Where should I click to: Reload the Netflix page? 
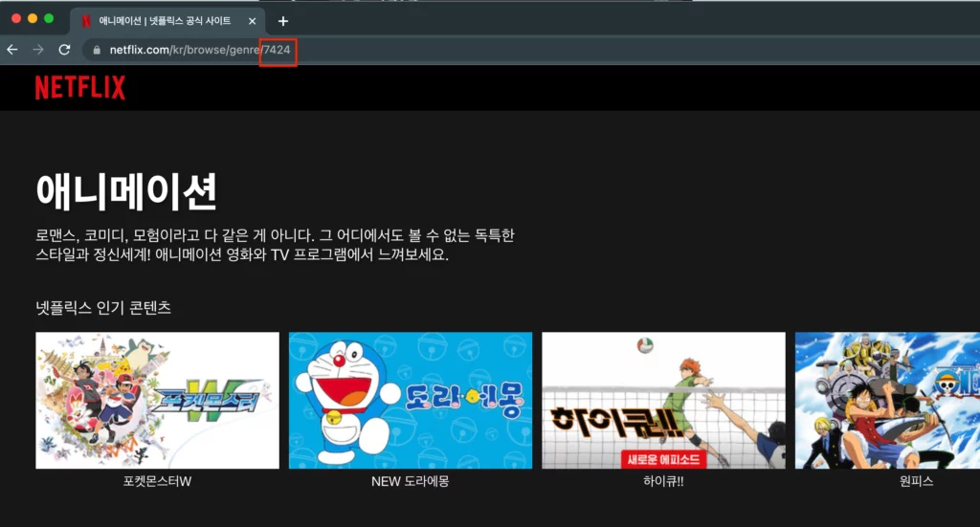point(64,50)
